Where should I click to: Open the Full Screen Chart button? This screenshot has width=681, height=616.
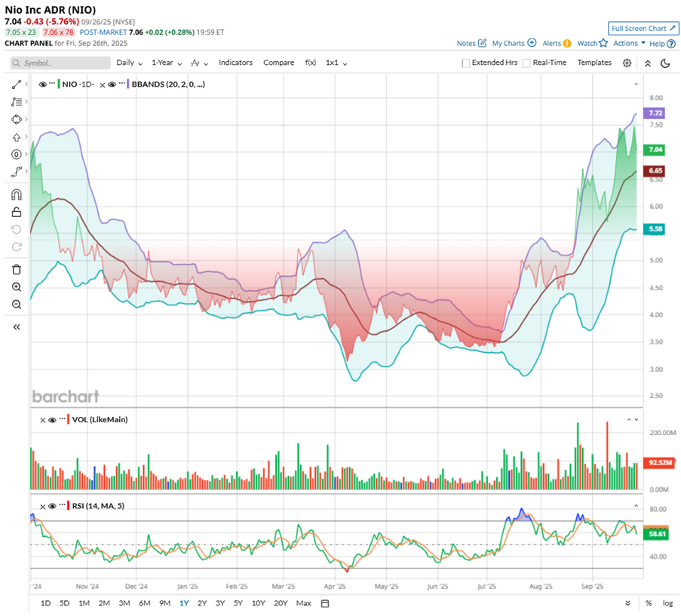point(643,29)
